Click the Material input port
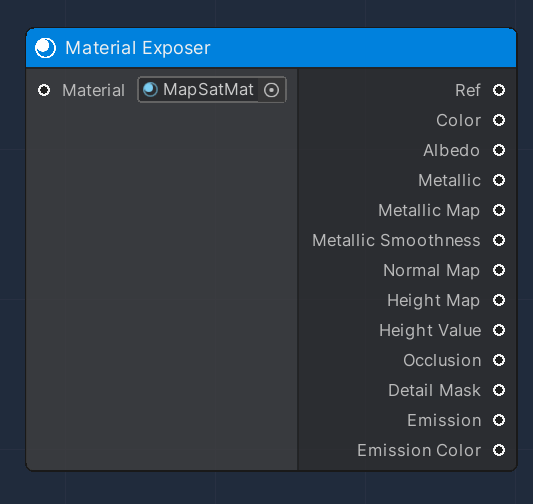Image resolution: width=533 pixels, height=504 pixels. point(44,90)
